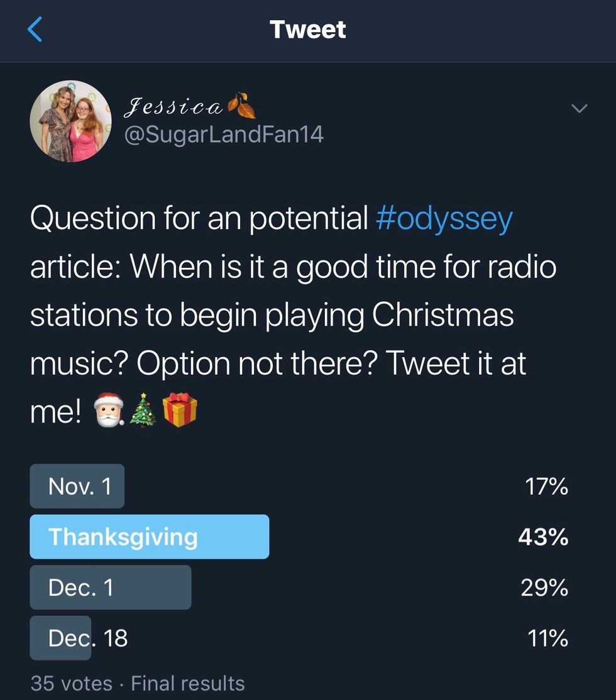Click the Santa Claus emoji

tap(109, 412)
